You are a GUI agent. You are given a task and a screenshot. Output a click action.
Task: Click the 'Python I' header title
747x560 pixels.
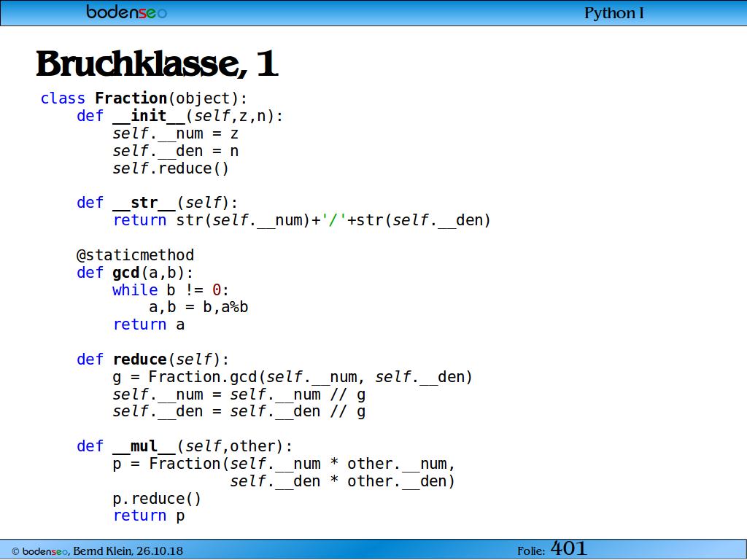tap(614, 13)
